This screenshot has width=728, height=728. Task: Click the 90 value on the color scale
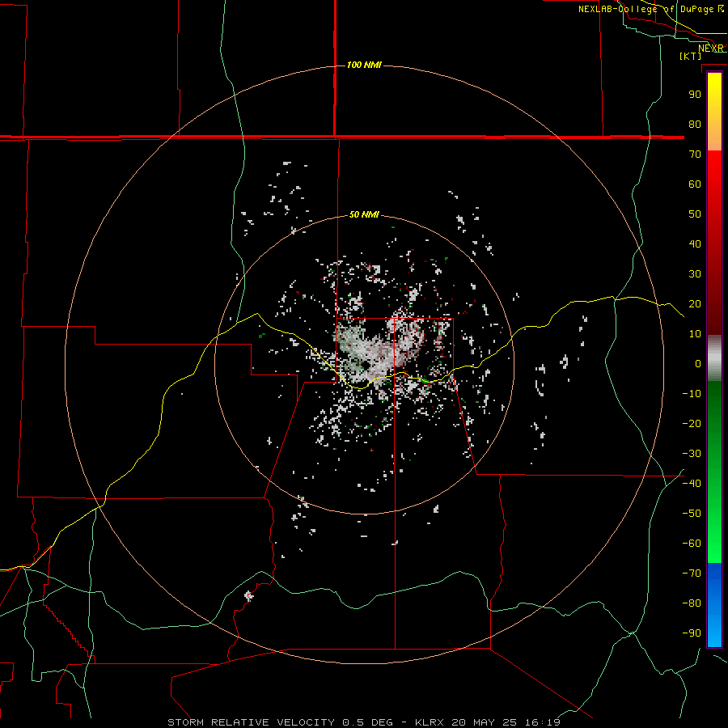[x=695, y=95]
